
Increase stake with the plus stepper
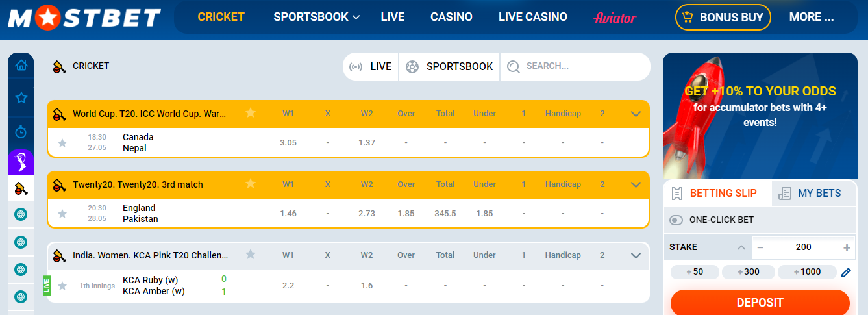[847, 247]
